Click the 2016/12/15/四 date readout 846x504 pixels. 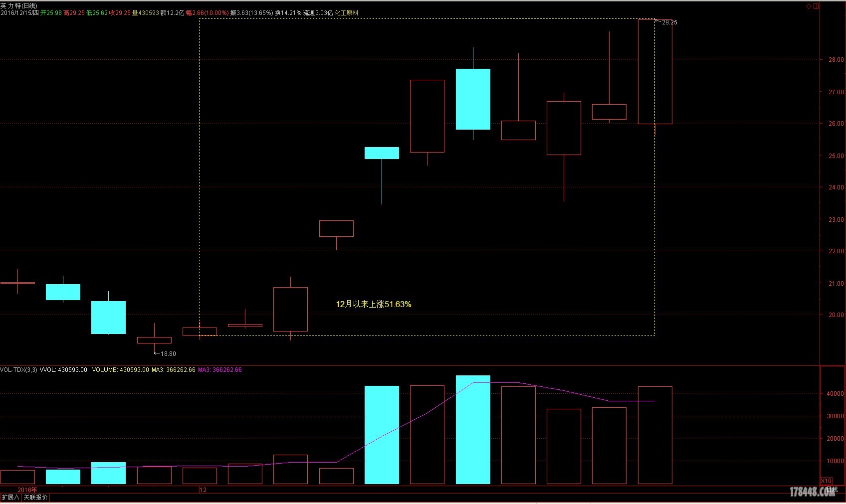click(x=19, y=13)
